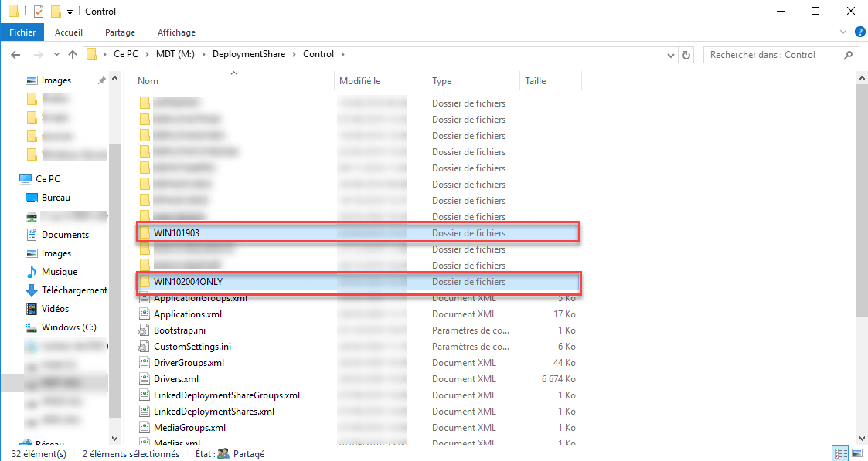Screen dimensions: 868x461
Task: Open Explorer Help with the question mark icon
Action: 859,32
